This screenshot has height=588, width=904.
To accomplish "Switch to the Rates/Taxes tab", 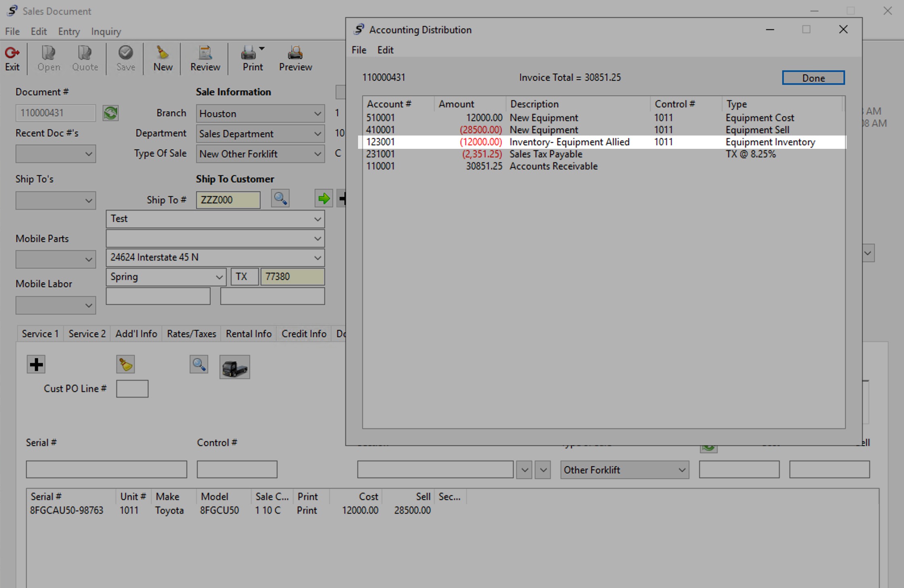I will (192, 334).
